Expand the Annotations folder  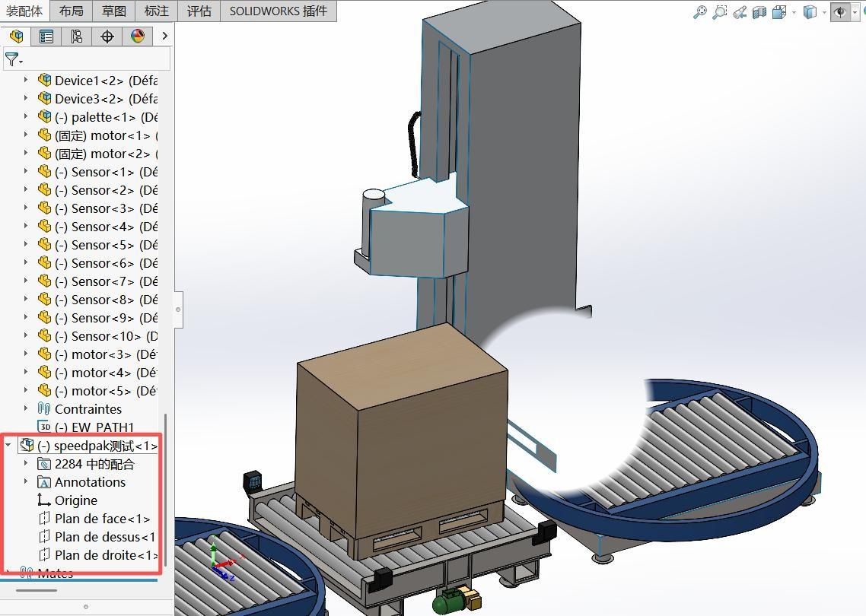(x=25, y=481)
